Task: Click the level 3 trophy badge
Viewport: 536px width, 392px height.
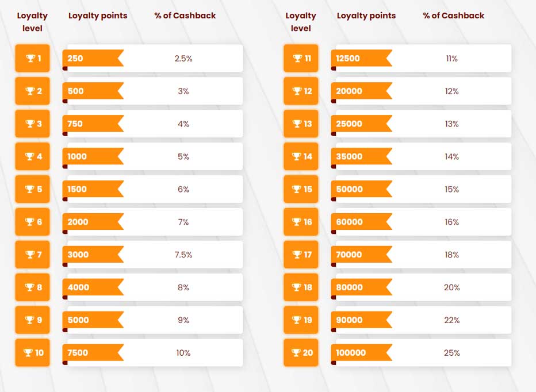Action: 32,124
